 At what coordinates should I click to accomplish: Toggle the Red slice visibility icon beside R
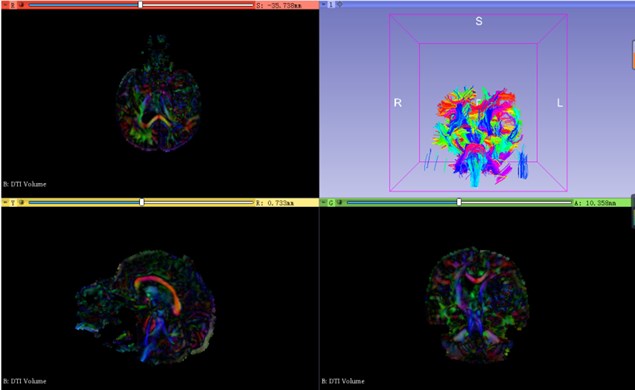(x=21, y=5)
